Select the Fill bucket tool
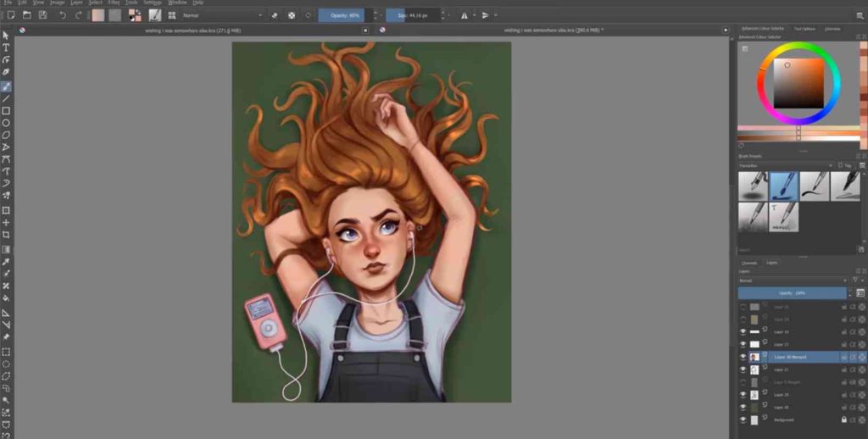868x439 pixels. [x=6, y=298]
